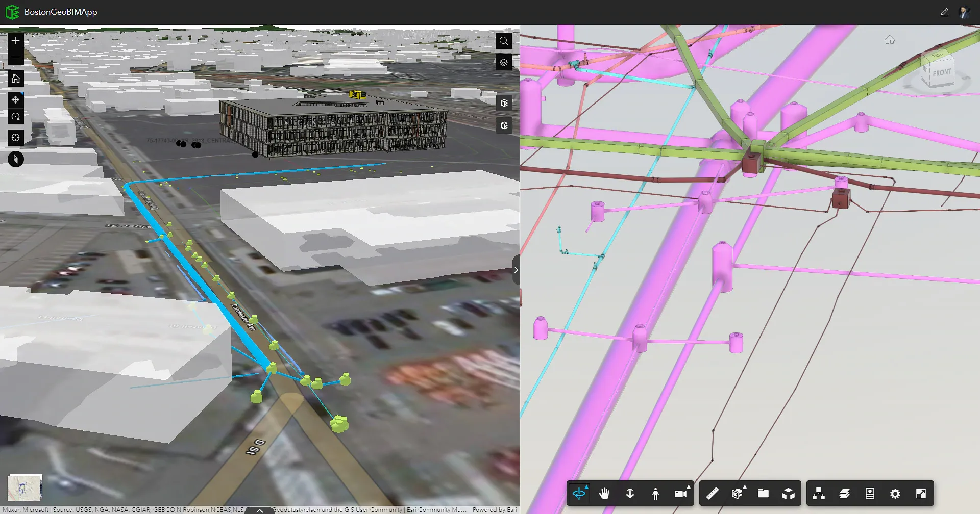The width and height of the screenshot is (980, 514).
Task: Open the Model Browser tree
Action: [819, 493]
